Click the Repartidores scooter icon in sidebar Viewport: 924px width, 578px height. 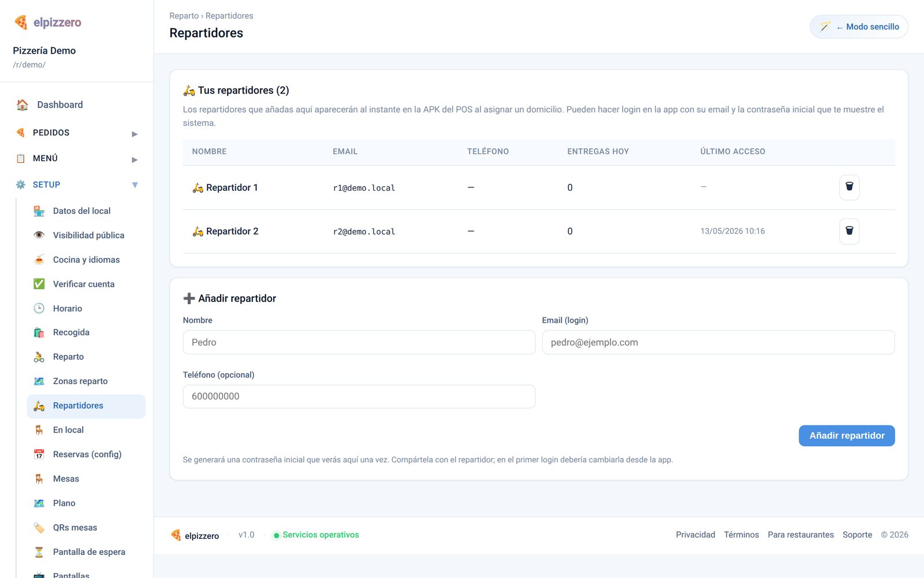point(39,406)
